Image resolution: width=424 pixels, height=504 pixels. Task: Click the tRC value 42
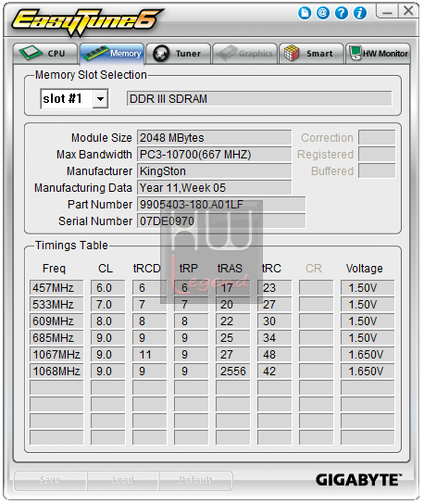pyautogui.click(x=275, y=372)
